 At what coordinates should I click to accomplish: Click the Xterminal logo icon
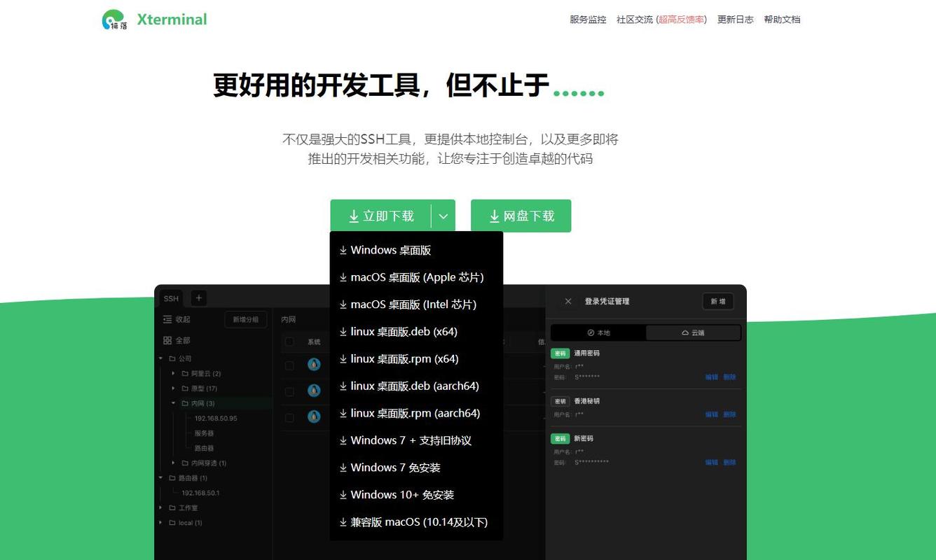(113, 19)
